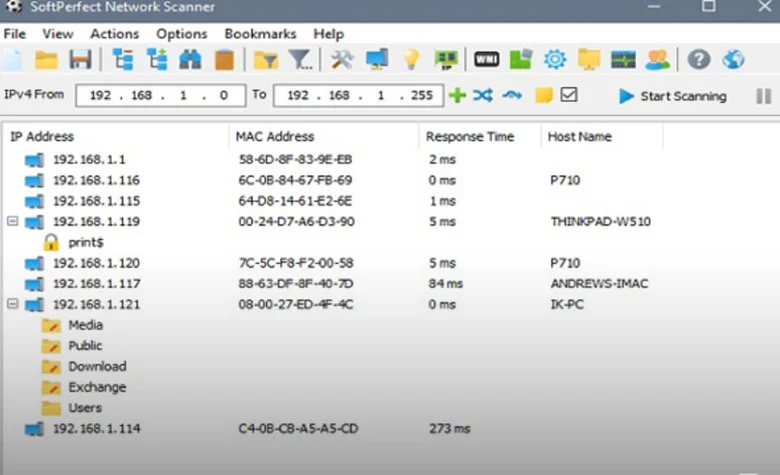Click the users group toolbar icon

[657, 60]
